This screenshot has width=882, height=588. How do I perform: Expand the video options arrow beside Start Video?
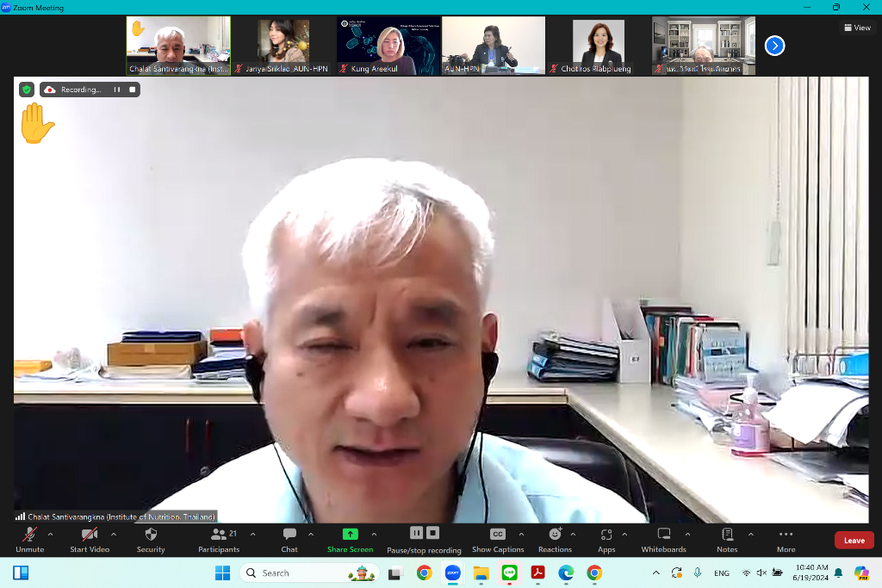pos(114,535)
